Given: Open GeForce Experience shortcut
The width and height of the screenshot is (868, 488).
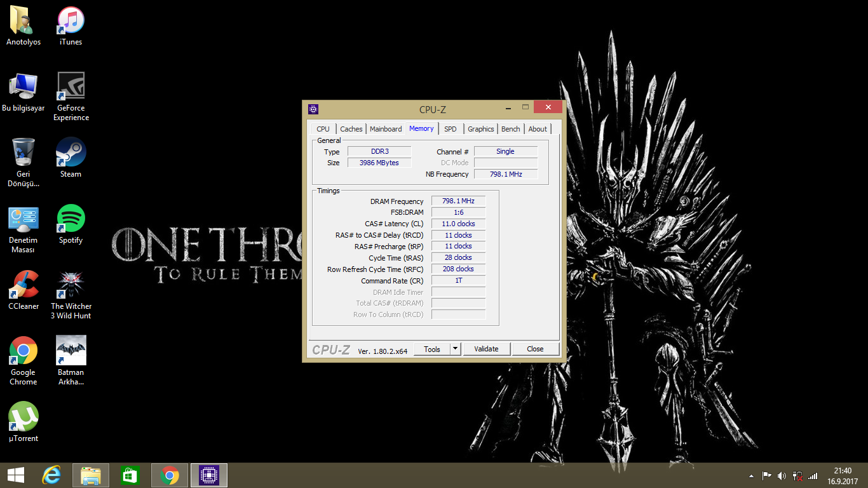Looking at the screenshot, I should click(71, 97).
